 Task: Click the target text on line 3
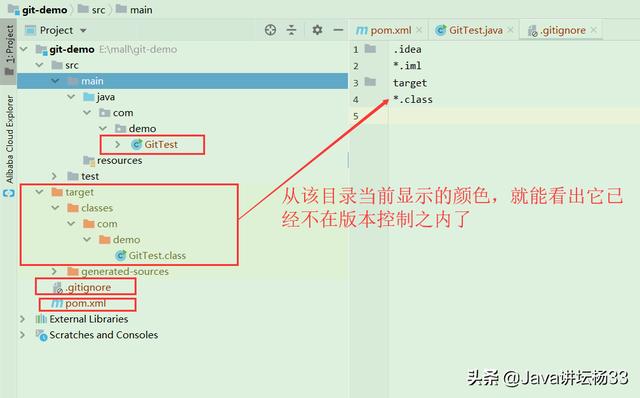410,83
